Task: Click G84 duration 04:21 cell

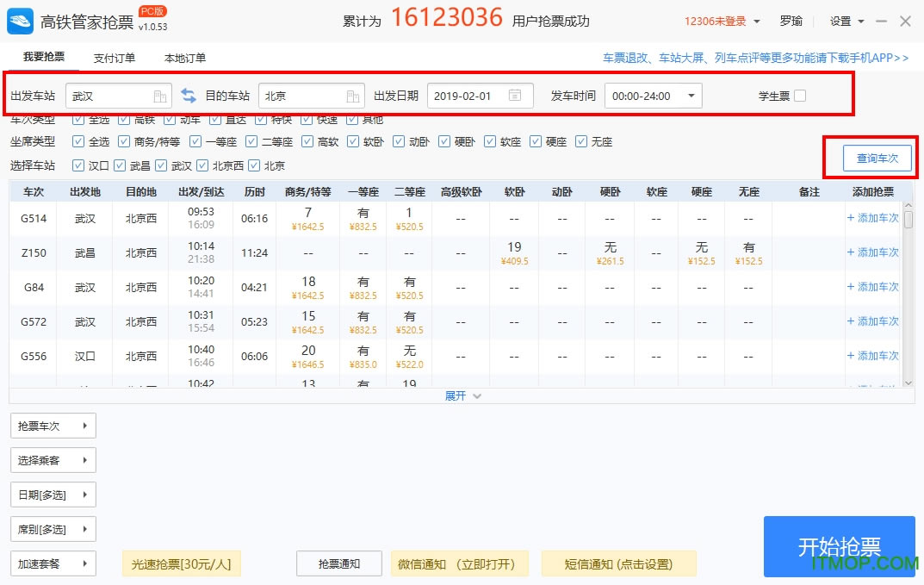Action: click(x=255, y=287)
